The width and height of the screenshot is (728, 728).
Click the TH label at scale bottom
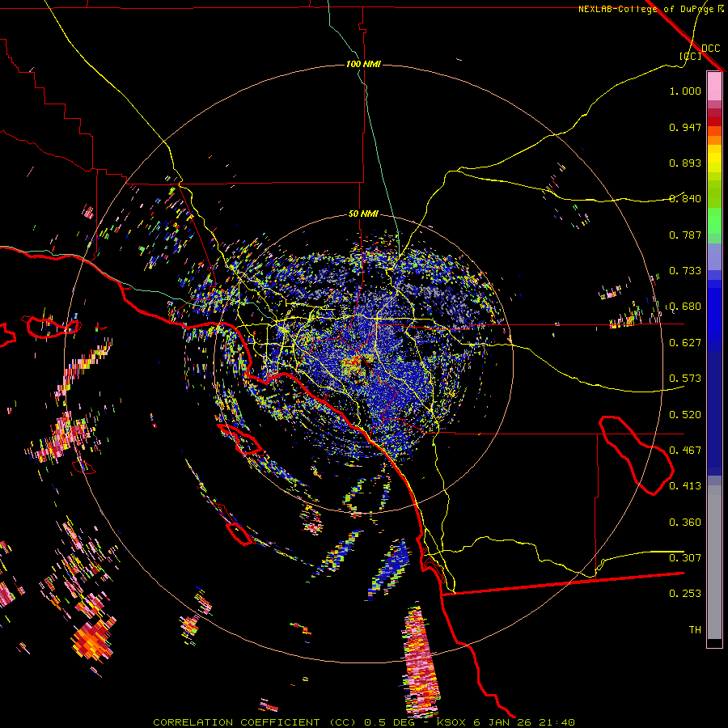point(695,630)
